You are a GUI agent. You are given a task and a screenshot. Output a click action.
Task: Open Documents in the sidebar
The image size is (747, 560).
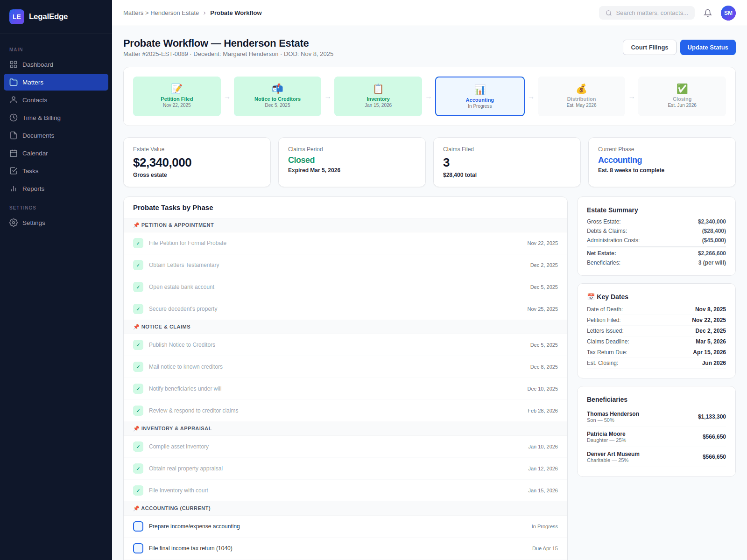tap(56, 135)
